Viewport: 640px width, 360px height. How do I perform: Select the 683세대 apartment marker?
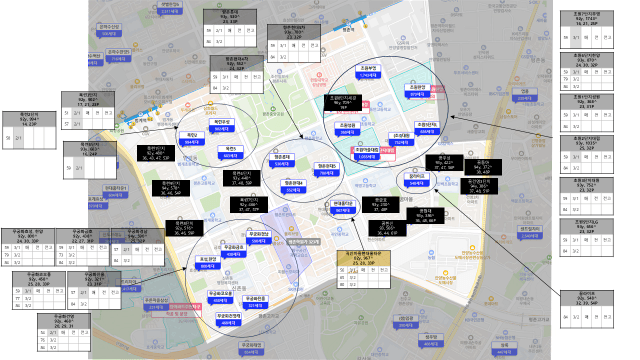tap(230, 152)
